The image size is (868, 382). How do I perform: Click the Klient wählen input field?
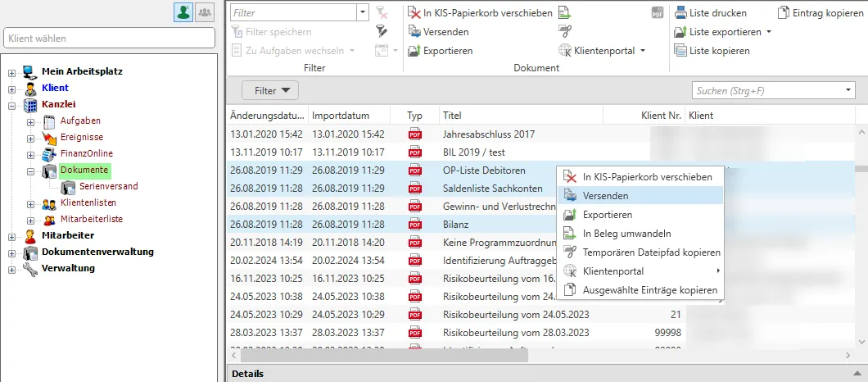coord(109,39)
